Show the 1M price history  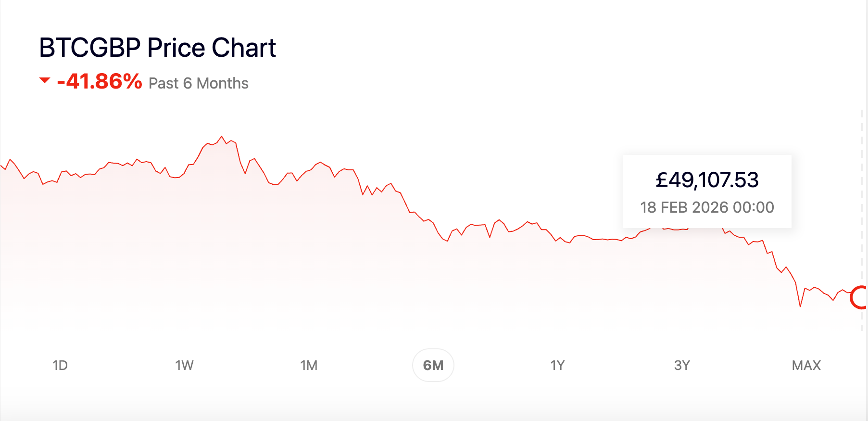click(x=309, y=366)
